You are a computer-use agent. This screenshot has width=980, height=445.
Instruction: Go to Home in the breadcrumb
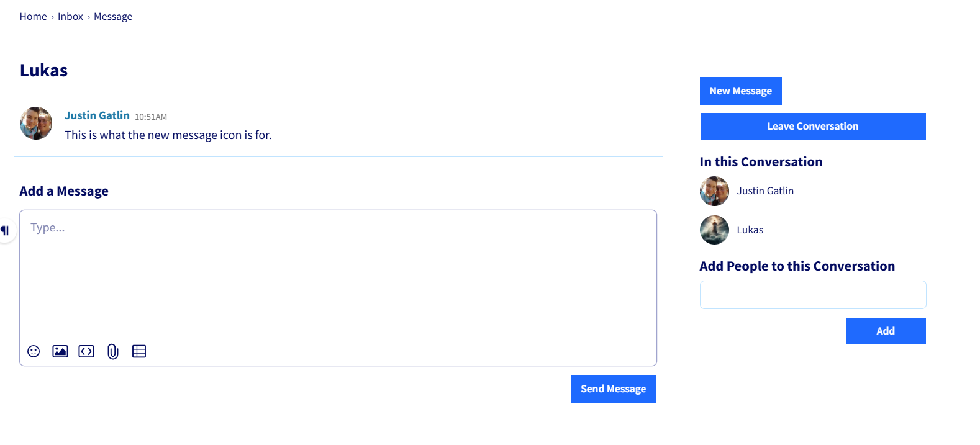[x=33, y=16]
